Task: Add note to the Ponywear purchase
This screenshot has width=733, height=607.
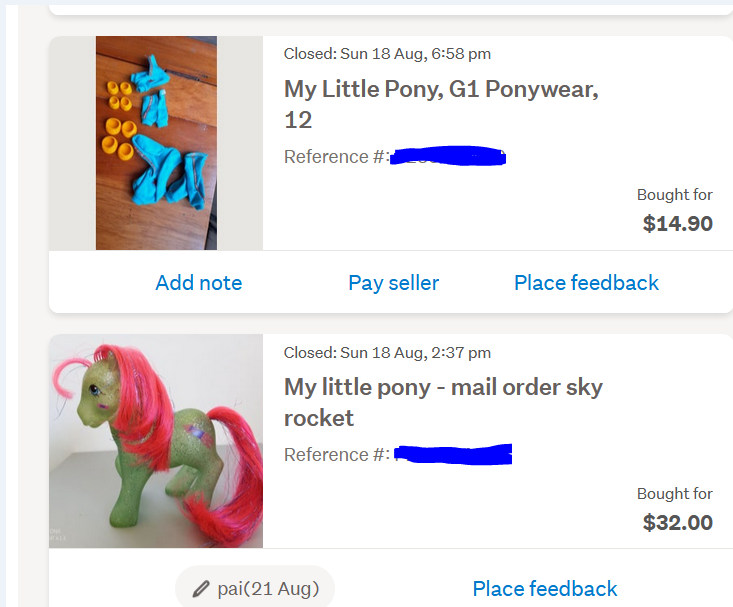Action: click(x=198, y=283)
